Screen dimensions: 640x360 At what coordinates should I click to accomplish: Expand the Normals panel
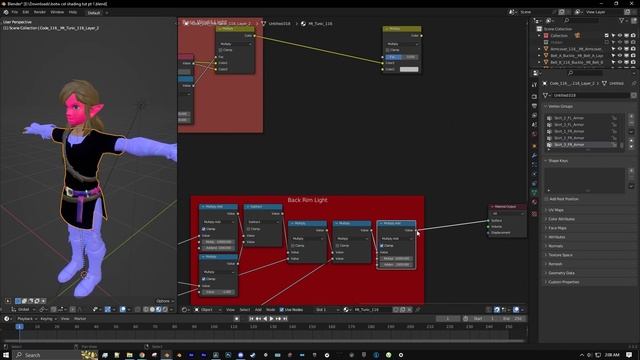click(x=588, y=246)
